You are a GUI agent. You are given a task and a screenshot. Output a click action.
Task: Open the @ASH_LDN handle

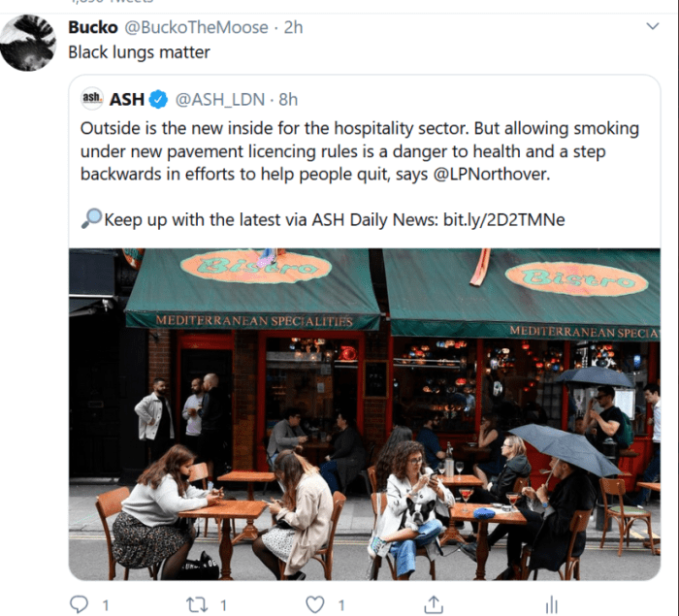[x=220, y=100]
